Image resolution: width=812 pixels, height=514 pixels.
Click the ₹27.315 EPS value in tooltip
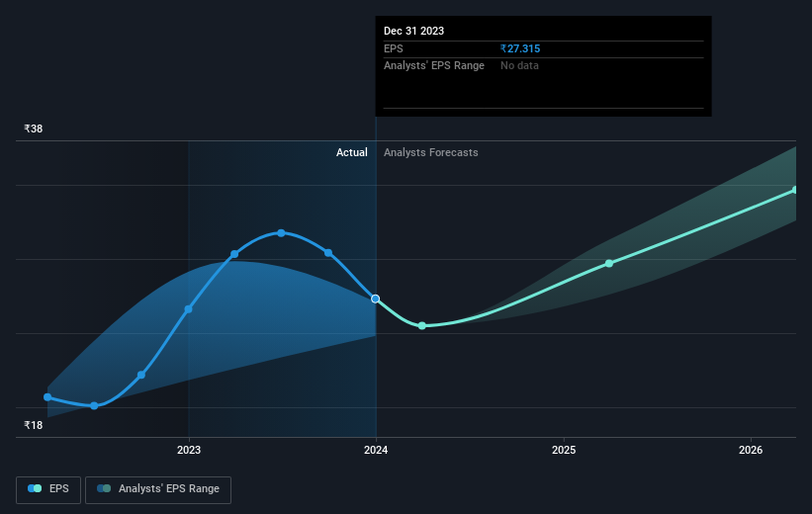coord(520,48)
